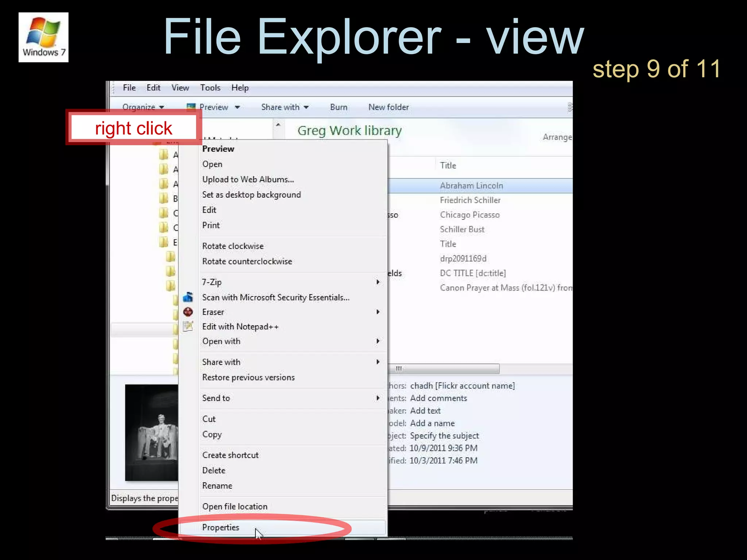747x560 pixels.
Task: Expand the Organize dropdown
Action: click(143, 107)
